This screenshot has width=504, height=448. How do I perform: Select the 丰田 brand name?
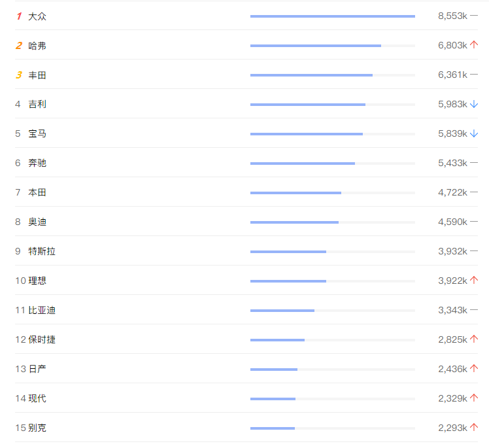coord(37,75)
